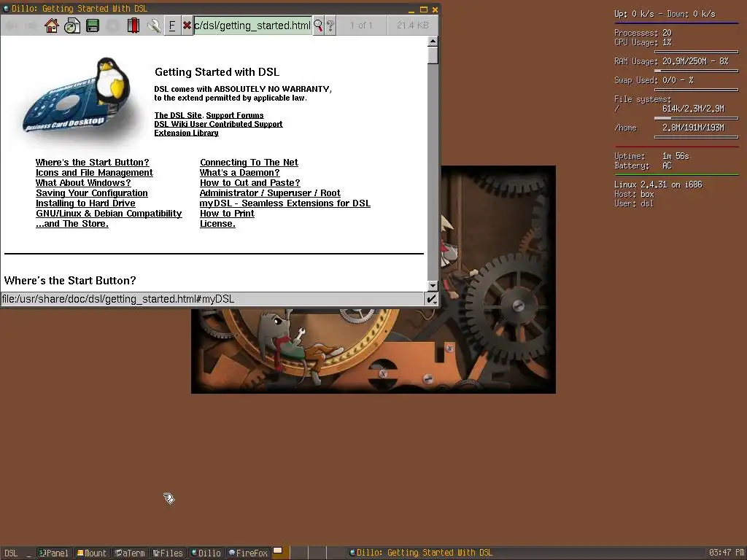Open myDSL - Seamless Extensions link
Viewport: 747px width, 560px height.
tap(285, 203)
